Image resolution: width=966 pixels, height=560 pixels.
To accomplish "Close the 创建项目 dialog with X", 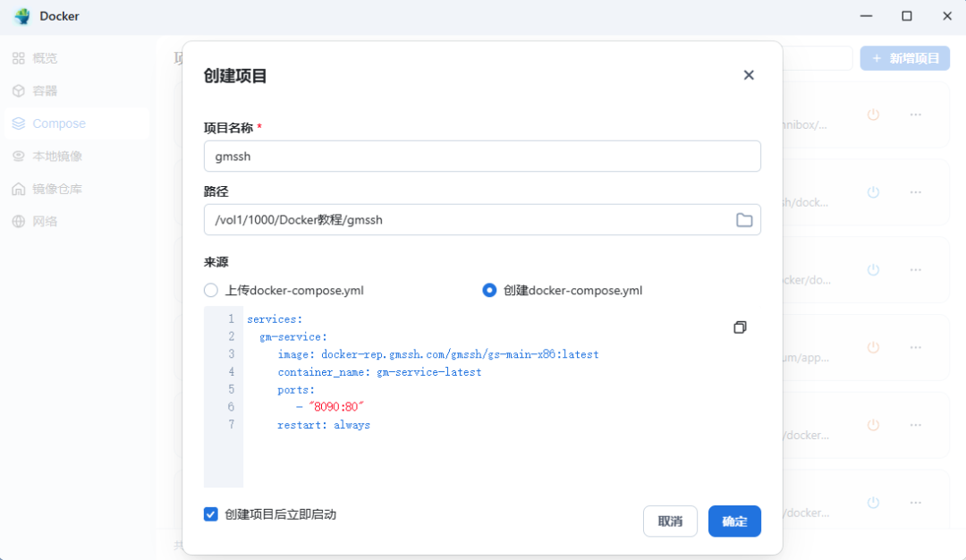I will (749, 75).
